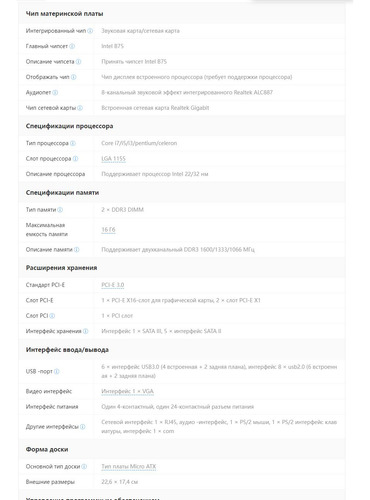
Task: Follow the 16 Гб memory capacity link
Action: (x=108, y=230)
